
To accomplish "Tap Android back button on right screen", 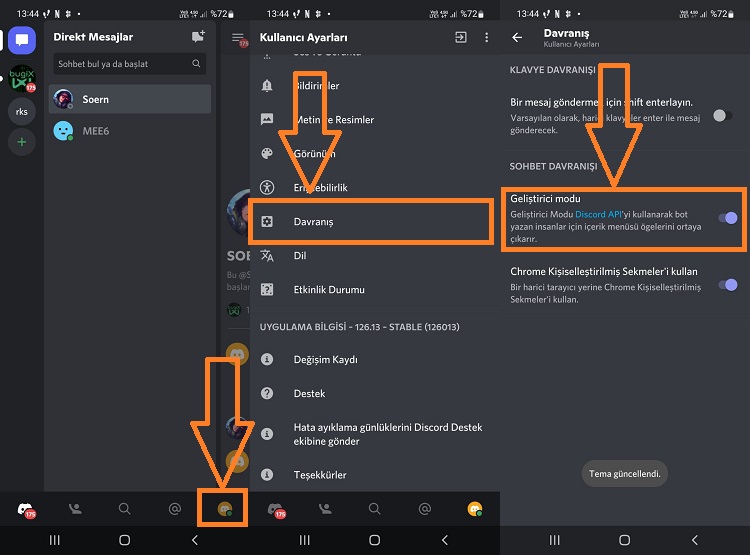I will pos(695,540).
